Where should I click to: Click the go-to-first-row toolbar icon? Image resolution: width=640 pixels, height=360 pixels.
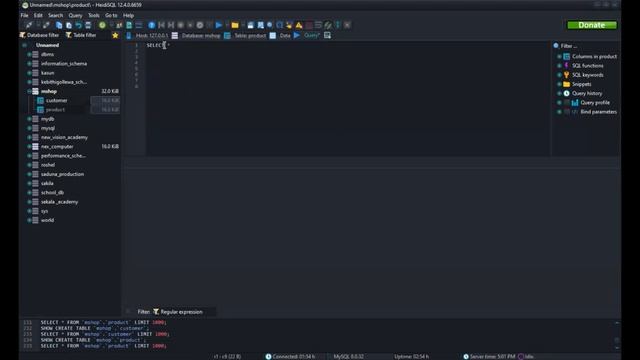(161, 25)
